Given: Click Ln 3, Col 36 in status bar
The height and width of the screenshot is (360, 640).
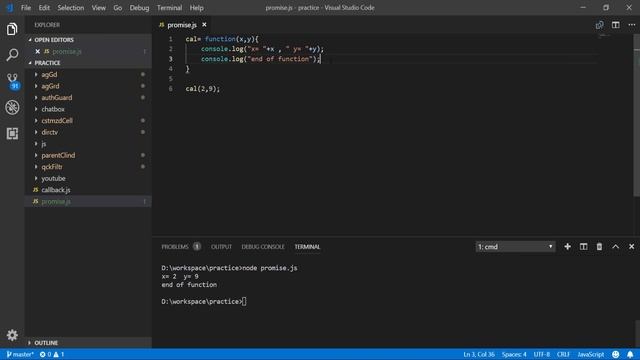Looking at the screenshot, I should tap(479, 354).
